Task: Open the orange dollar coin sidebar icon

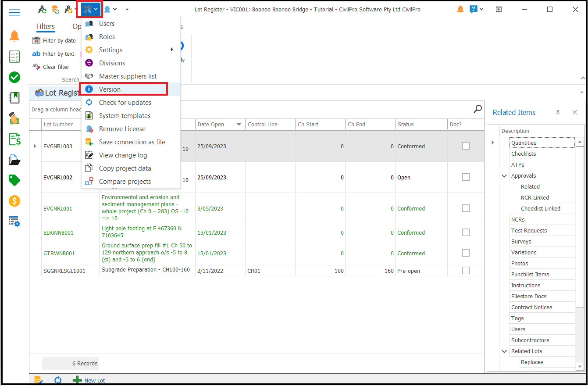Action: [x=14, y=201]
